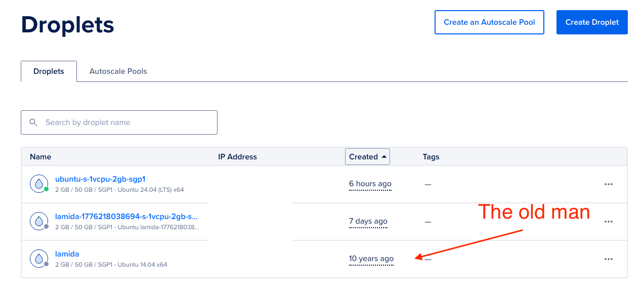Screen dimensions: 644x295
Task: Focus the Search by droplet name field
Action: 126,122
